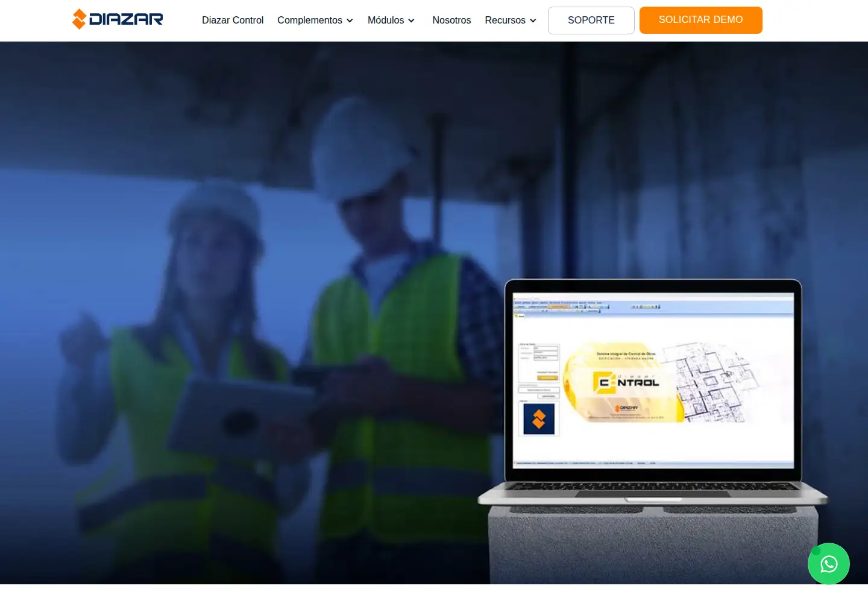This screenshot has width=868, height=603.
Task: Expand the Complementos dropdown chevron
Action: (x=350, y=21)
